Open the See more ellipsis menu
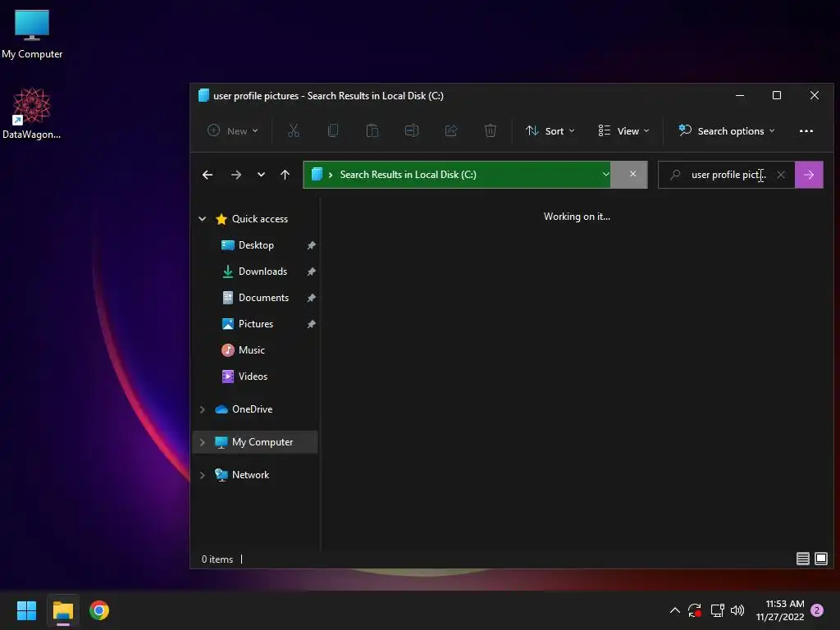The width and height of the screenshot is (840, 630). click(x=806, y=130)
